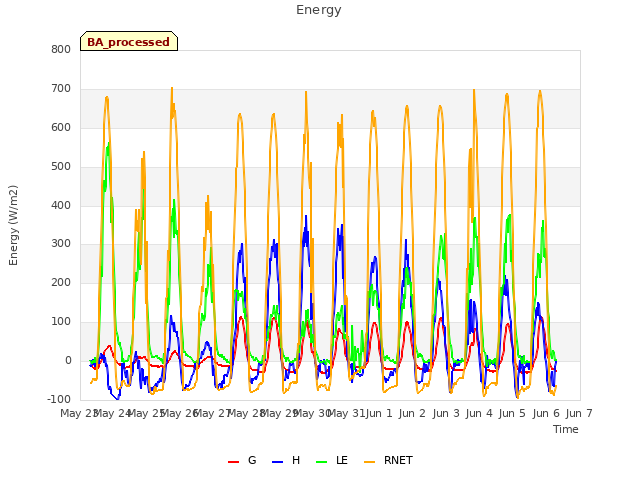Click the 0 y-axis tick label
This screenshot has height=480, width=640.
[68, 360]
